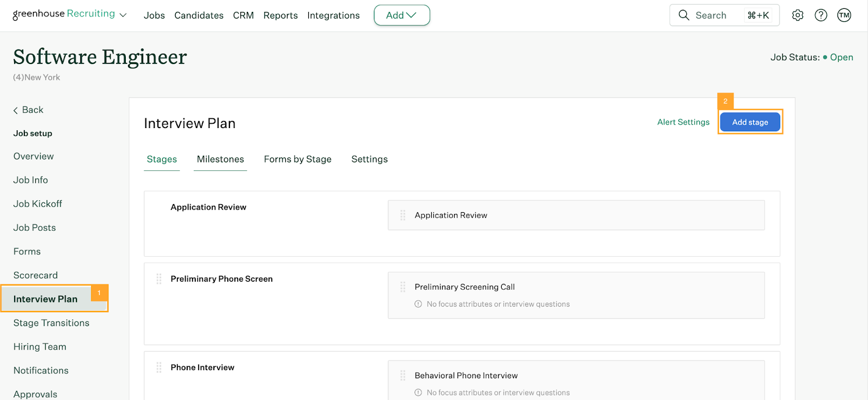Click the help question mark icon
Screen dimensions: 868x400
pyautogui.click(x=821, y=15)
